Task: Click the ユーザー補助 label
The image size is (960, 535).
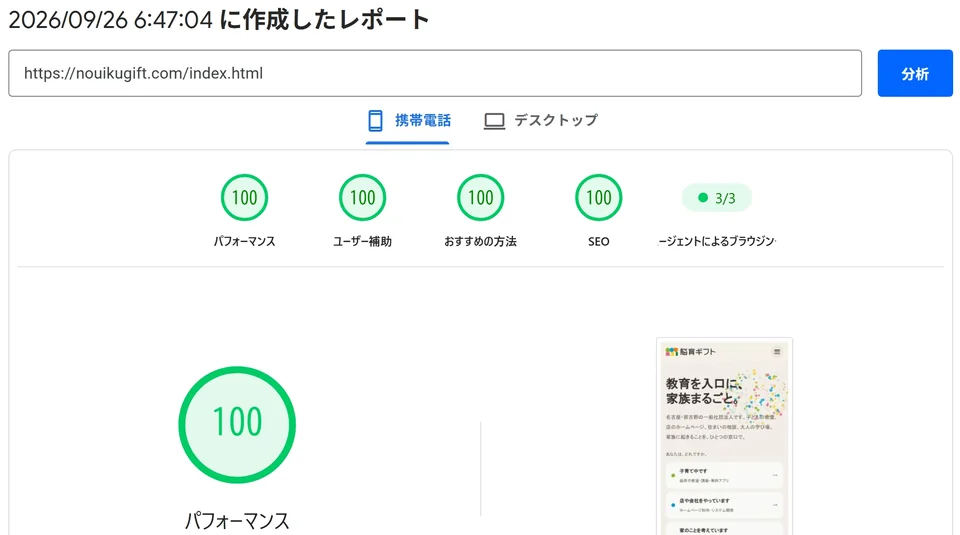Action: click(x=362, y=242)
